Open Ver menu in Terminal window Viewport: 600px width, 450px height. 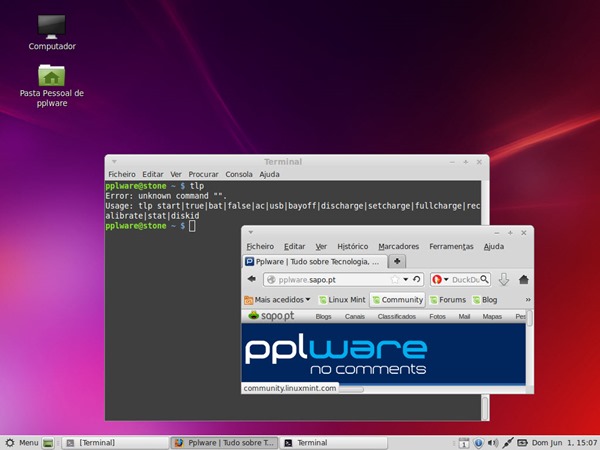[176, 174]
